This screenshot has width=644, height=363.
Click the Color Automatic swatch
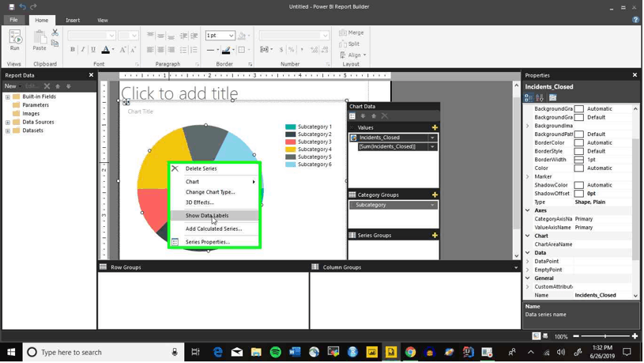tap(578, 168)
